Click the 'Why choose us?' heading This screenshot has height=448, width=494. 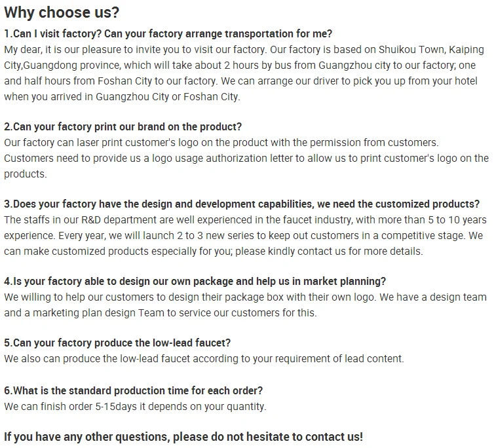[62, 12]
